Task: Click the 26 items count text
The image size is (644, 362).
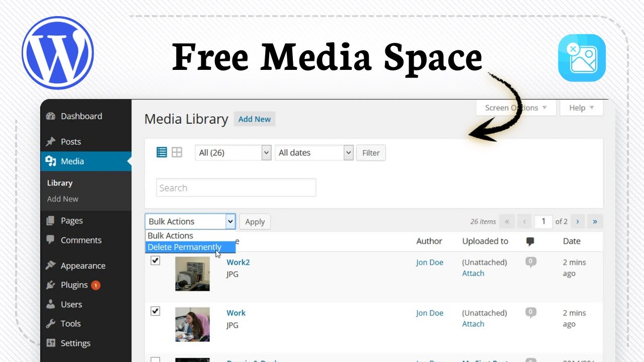Action: (483, 222)
